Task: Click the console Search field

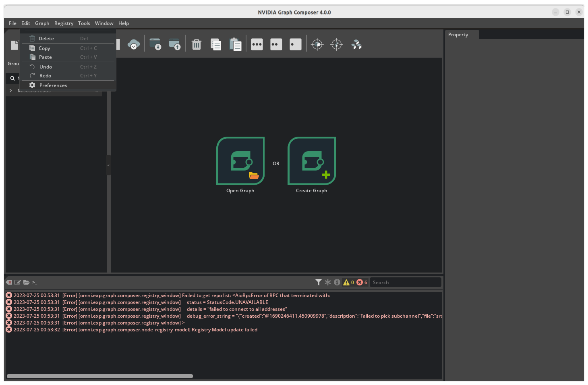Action: click(x=405, y=283)
